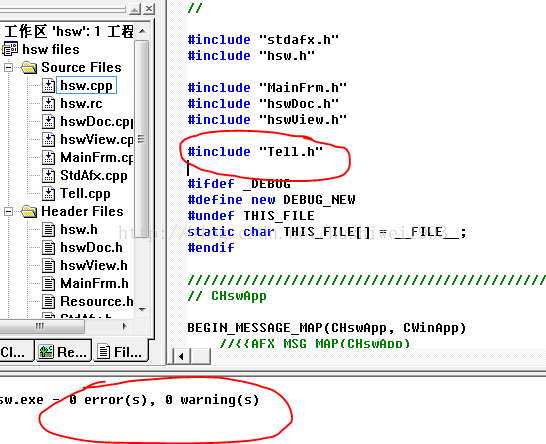This screenshot has height=444, width=546.
Task: Close the workspace panel
Action: [x=149, y=8]
